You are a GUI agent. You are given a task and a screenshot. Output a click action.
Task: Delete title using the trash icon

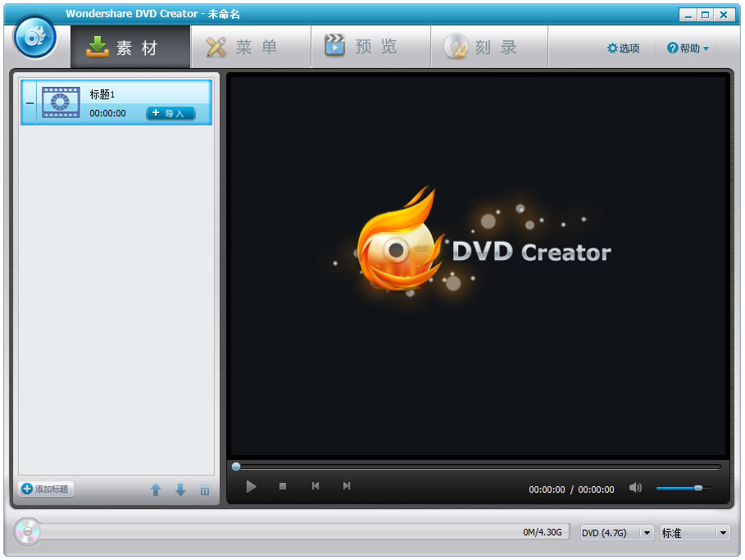[x=205, y=490]
